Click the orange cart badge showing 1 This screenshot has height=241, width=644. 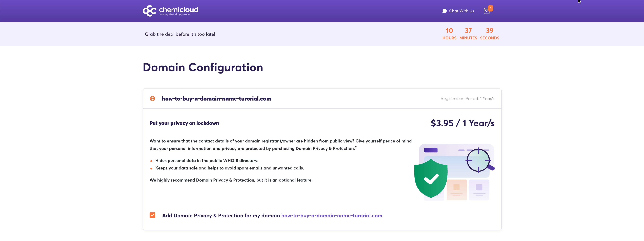coord(491,8)
